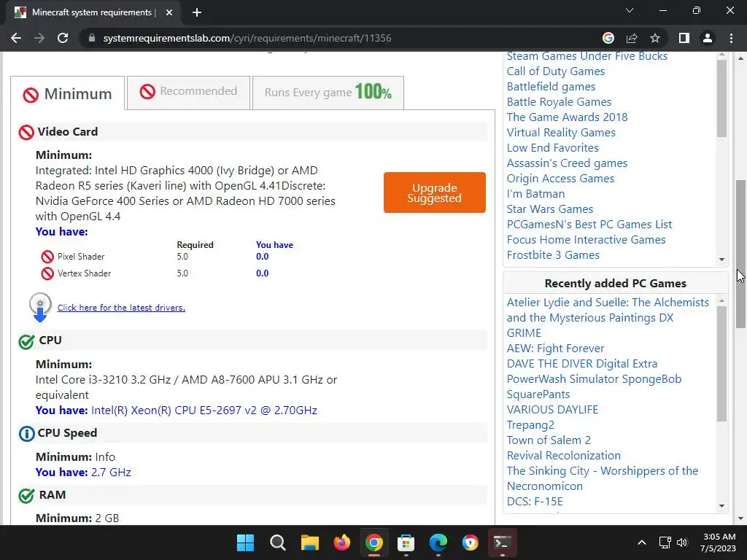Open Windows taskbar search
The image size is (747, 560).
click(278, 542)
